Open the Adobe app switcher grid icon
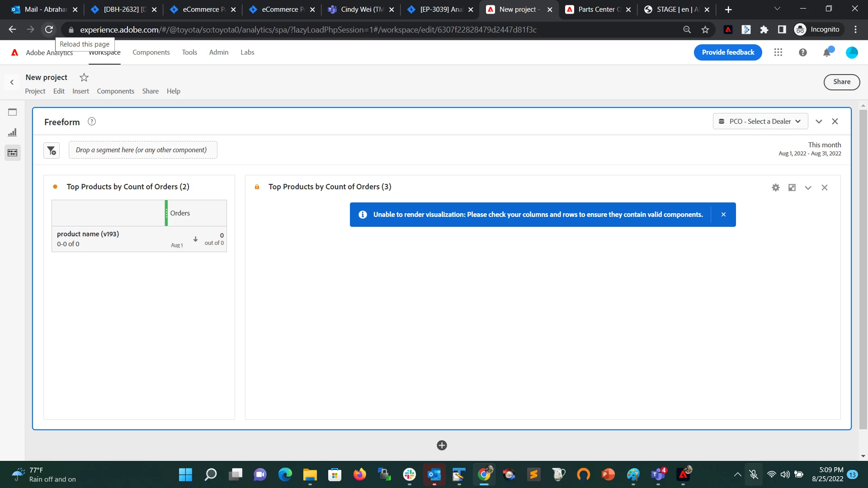This screenshot has height=488, width=868. (778, 52)
